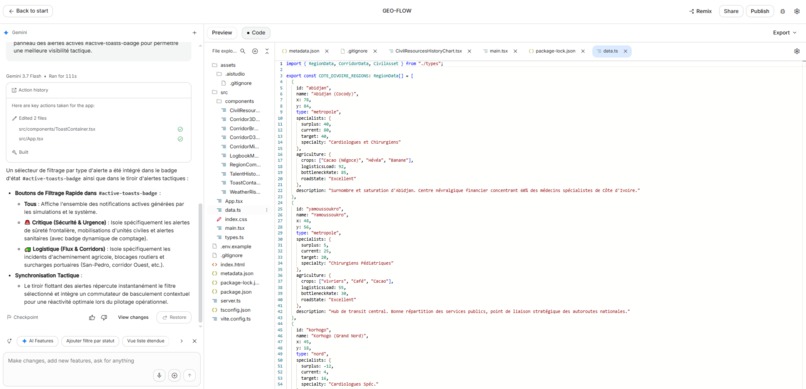Click the AI Features chip
Image resolution: width=806 pixels, height=389 pixels.
(x=38, y=341)
